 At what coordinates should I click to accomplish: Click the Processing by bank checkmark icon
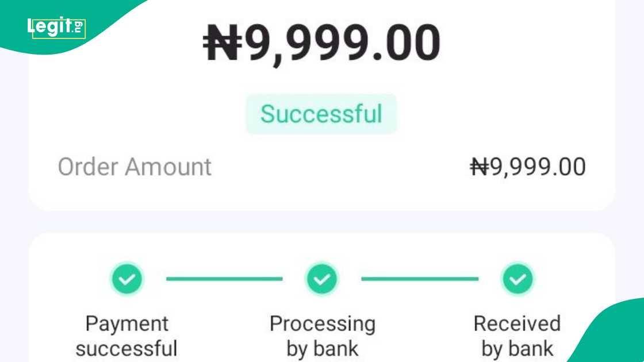tap(322, 280)
